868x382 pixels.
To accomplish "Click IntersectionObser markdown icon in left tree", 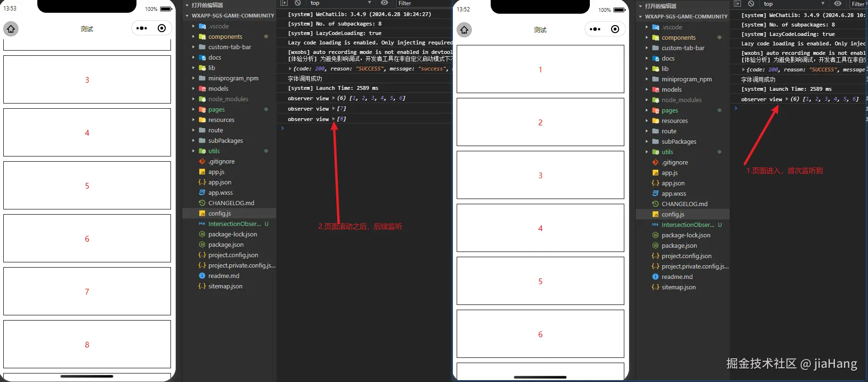I will tap(202, 224).
